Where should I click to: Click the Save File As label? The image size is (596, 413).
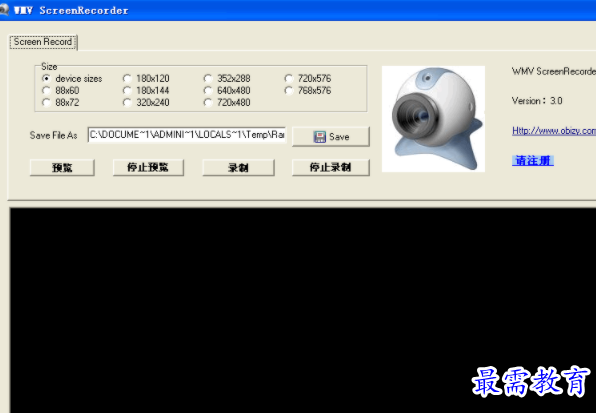pyautogui.click(x=53, y=135)
